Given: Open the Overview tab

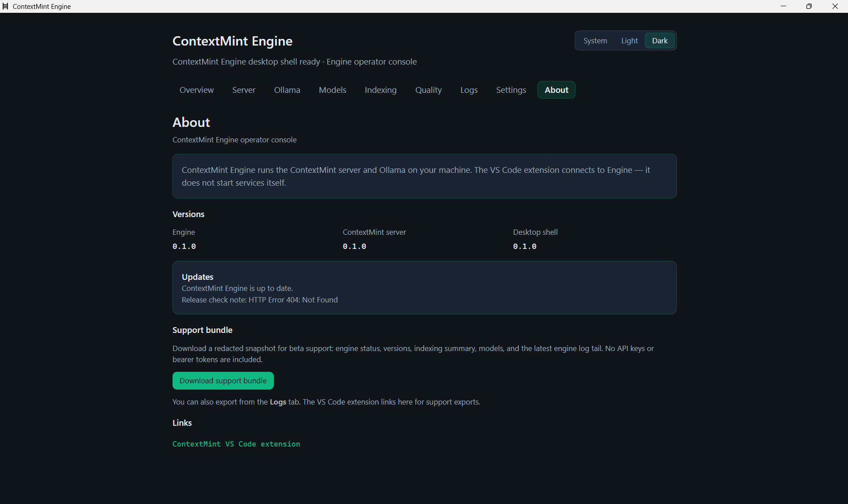Looking at the screenshot, I should (x=196, y=90).
